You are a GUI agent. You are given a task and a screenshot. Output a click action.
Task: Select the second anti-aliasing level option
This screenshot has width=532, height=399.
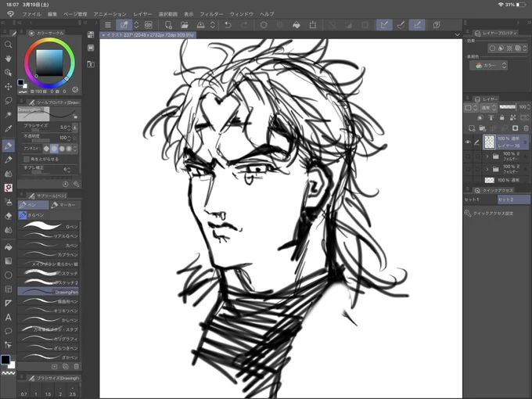point(54,149)
